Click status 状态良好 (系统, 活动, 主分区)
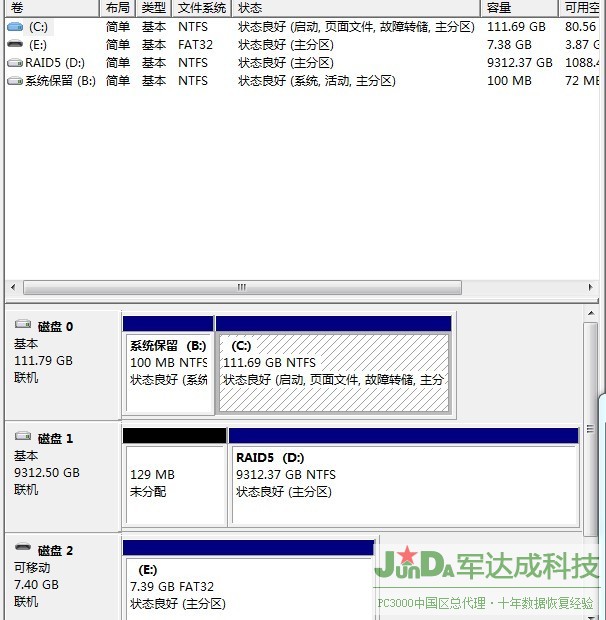 [317, 81]
